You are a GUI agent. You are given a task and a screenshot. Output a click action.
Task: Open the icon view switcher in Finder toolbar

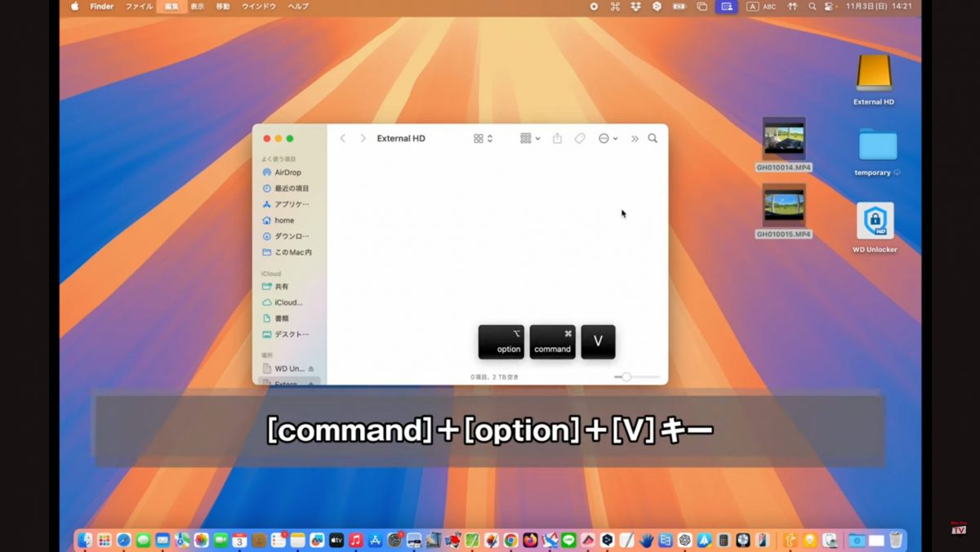click(483, 139)
